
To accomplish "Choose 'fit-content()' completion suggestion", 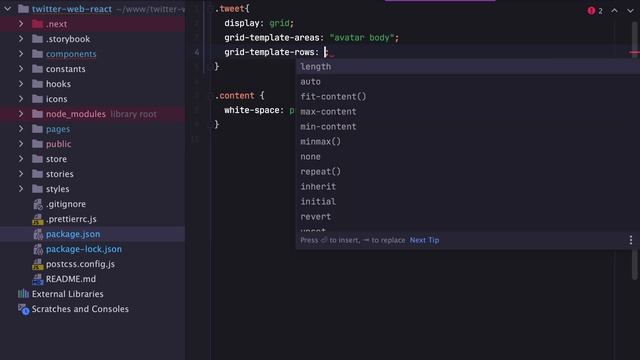I will pos(468,97).
